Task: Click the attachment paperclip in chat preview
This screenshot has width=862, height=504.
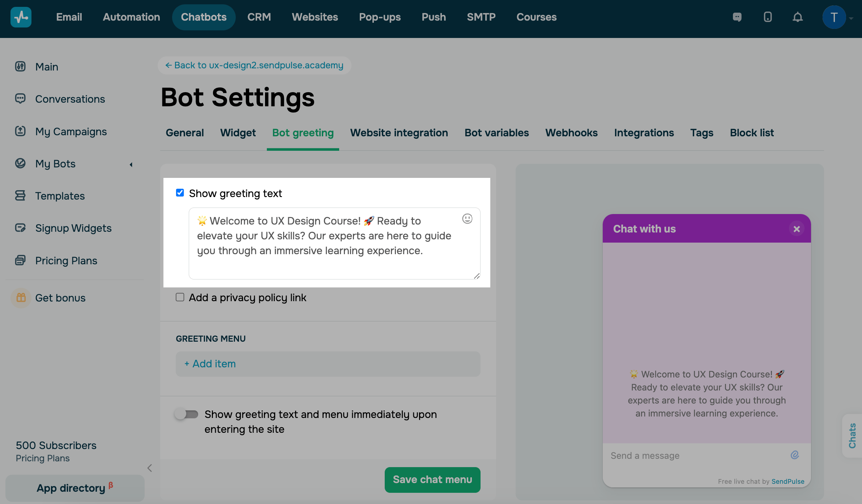Action: click(795, 455)
